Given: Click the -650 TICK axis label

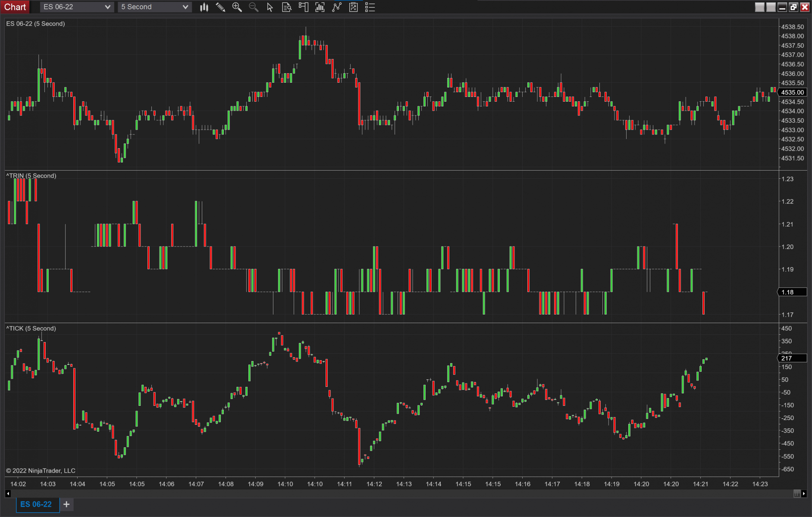Looking at the screenshot, I should pos(787,469).
